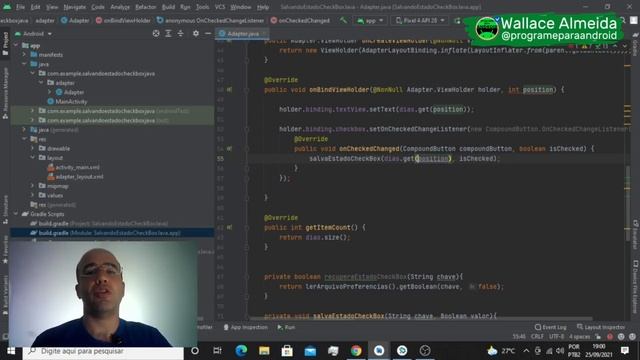The height and width of the screenshot is (360, 640).
Task: Select MainActivity in project tree
Action: 67,102
